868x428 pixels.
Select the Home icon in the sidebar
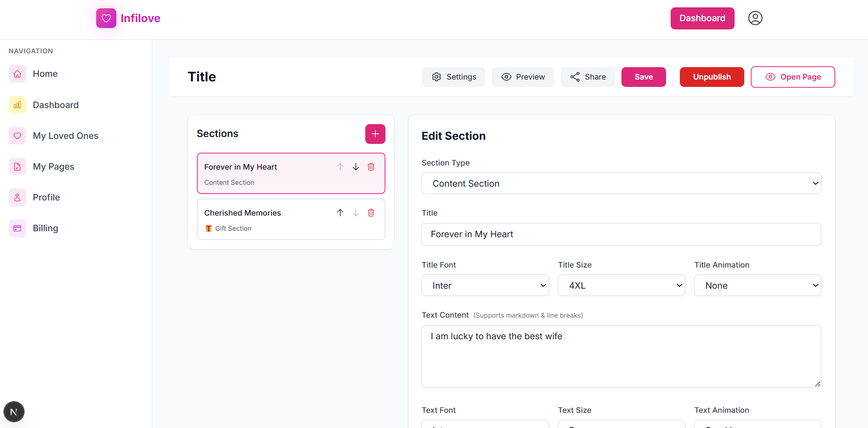pyautogui.click(x=17, y=74)
